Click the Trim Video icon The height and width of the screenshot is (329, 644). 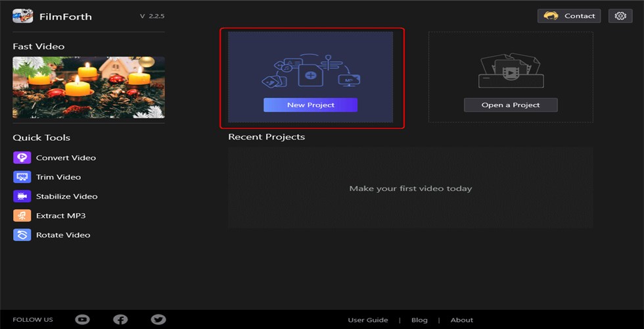(x=22, y=177)
